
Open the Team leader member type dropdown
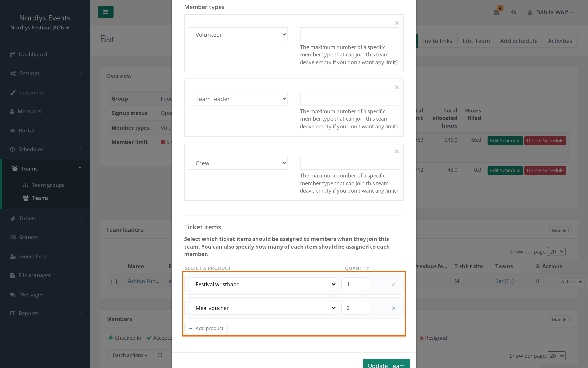click(238, 99)
